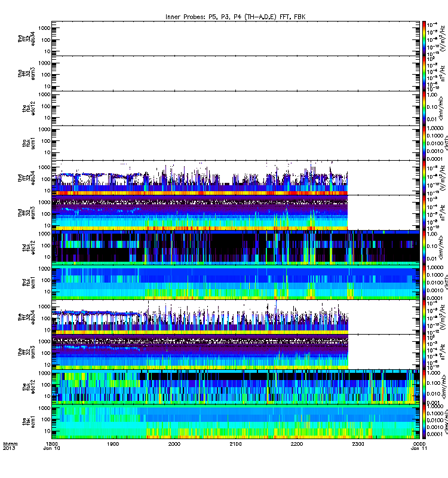Click the color bar beside the fbk scm1 panel
The image size is (448, 478).
[x=424, y=422]
